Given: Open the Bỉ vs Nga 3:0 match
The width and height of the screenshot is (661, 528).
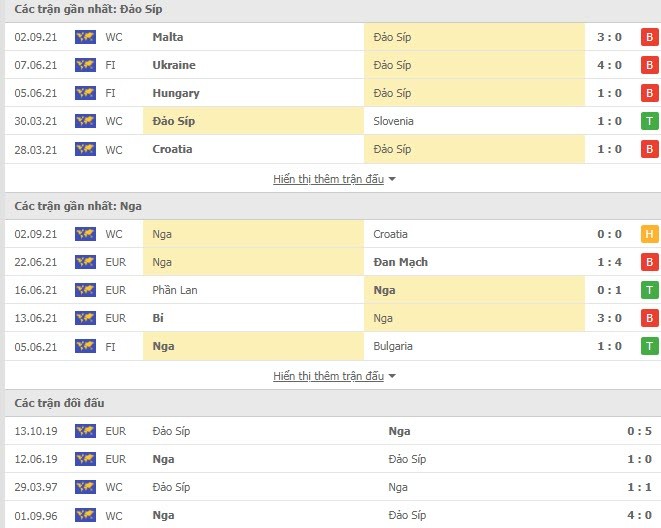Looking at the screenshot, I should 332,318.
